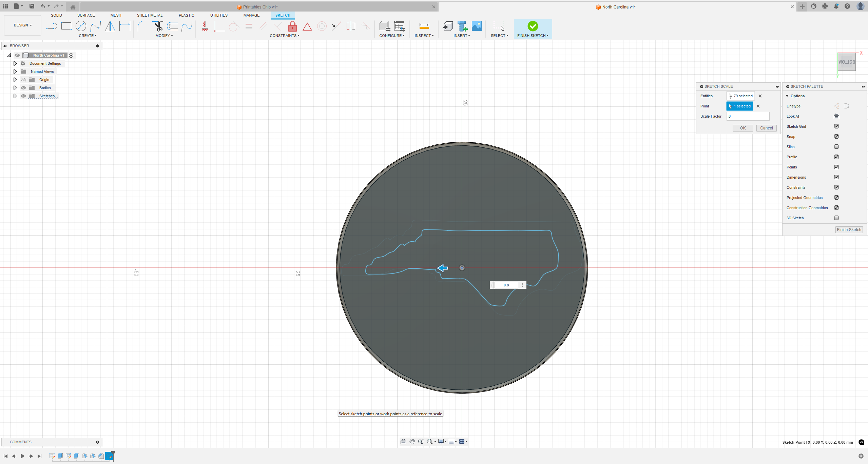Disable the Snap option in Sketch Palette
868x464 pixels.
tap(837, 137)
